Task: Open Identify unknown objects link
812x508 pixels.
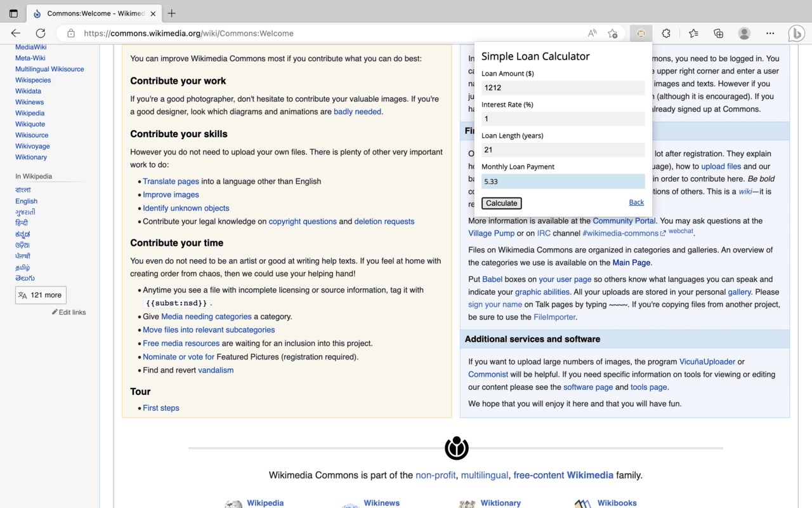Action: [186, 208]
